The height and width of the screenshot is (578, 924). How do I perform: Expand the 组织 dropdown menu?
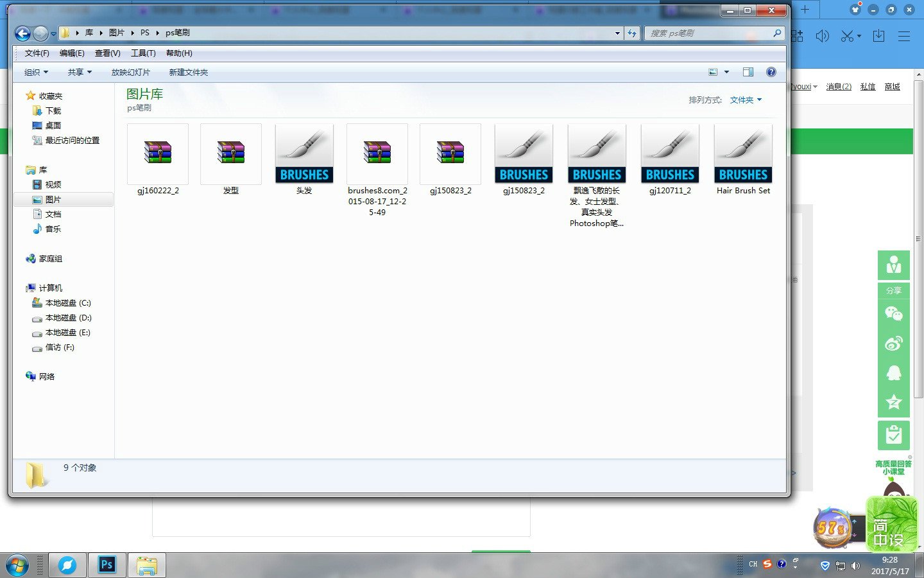point(36,73)
